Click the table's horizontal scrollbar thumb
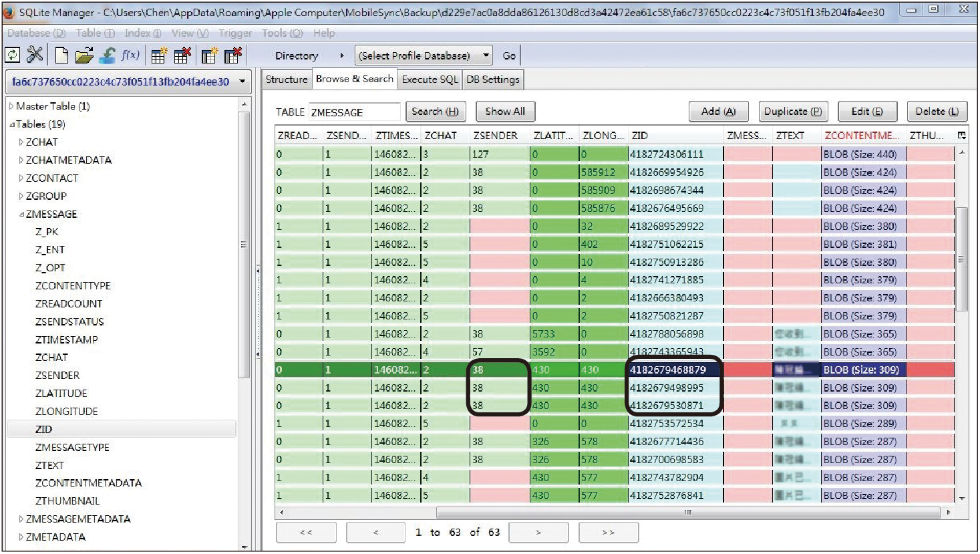 point(687,513)
